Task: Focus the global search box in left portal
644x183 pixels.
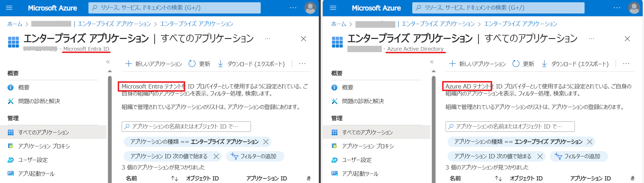Action: pos(175,8)
